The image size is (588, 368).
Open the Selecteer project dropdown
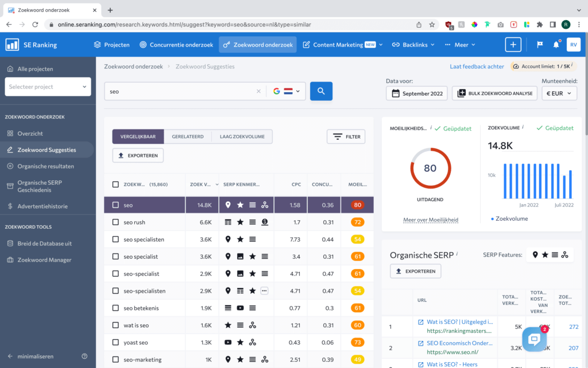pos(47,86)
